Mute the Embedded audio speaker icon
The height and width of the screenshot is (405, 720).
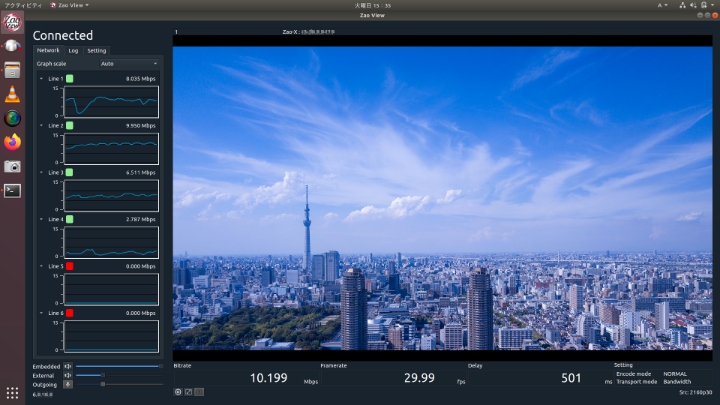(68, 366)
